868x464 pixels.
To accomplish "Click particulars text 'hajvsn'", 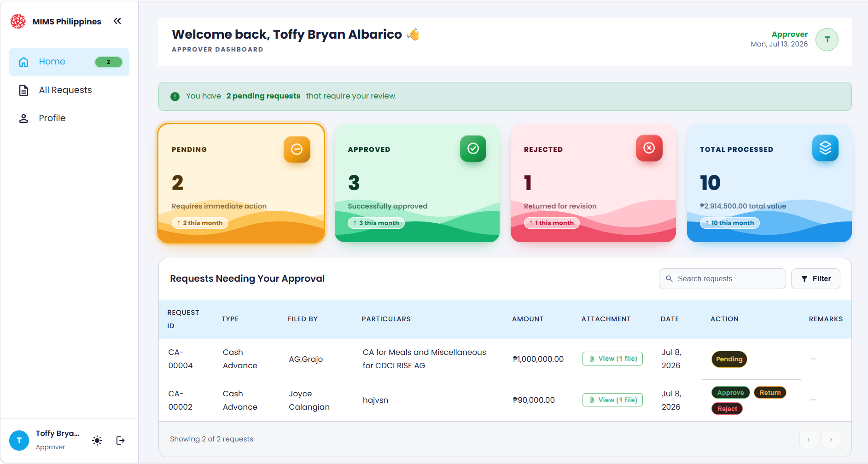I will coord(375,401).
